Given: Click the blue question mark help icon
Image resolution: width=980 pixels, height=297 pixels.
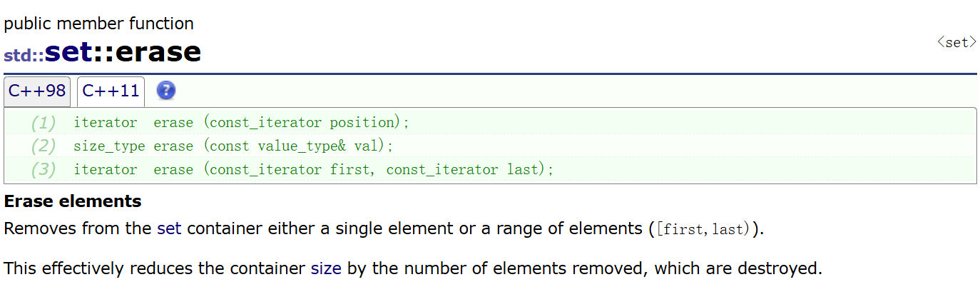Looking at the screenshot, I should tap(166, 91).
